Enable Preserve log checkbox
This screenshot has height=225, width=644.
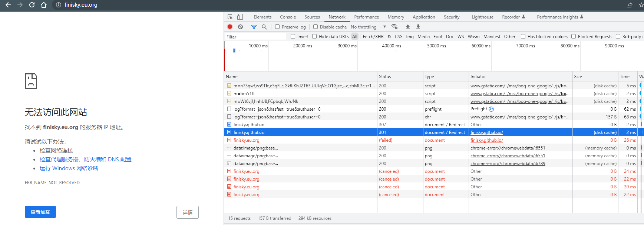click(x=277, y=27)
